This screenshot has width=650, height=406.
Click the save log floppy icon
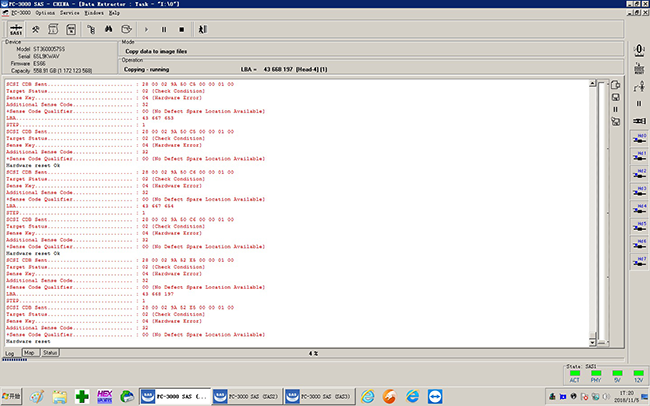tap(616, 97)
